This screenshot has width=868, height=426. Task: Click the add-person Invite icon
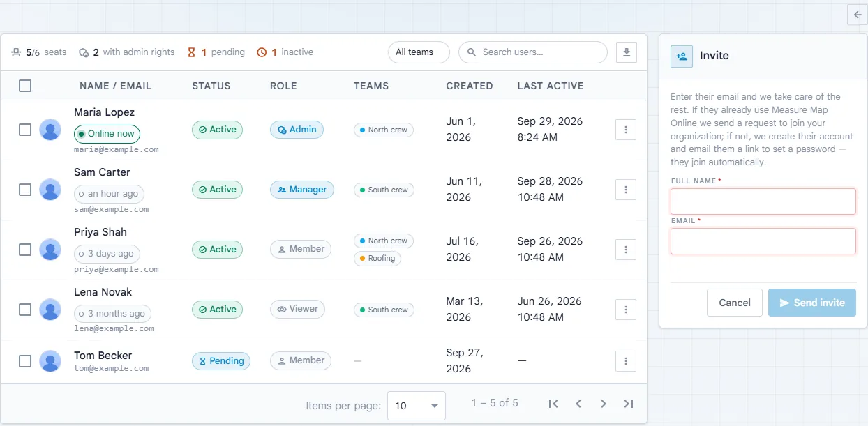point(682,56)
